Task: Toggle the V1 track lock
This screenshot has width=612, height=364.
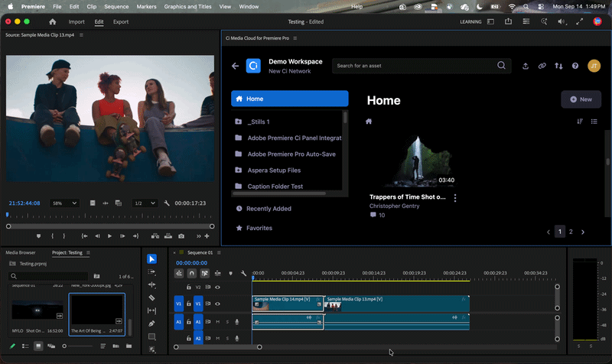Action: [x=189, y=304]
